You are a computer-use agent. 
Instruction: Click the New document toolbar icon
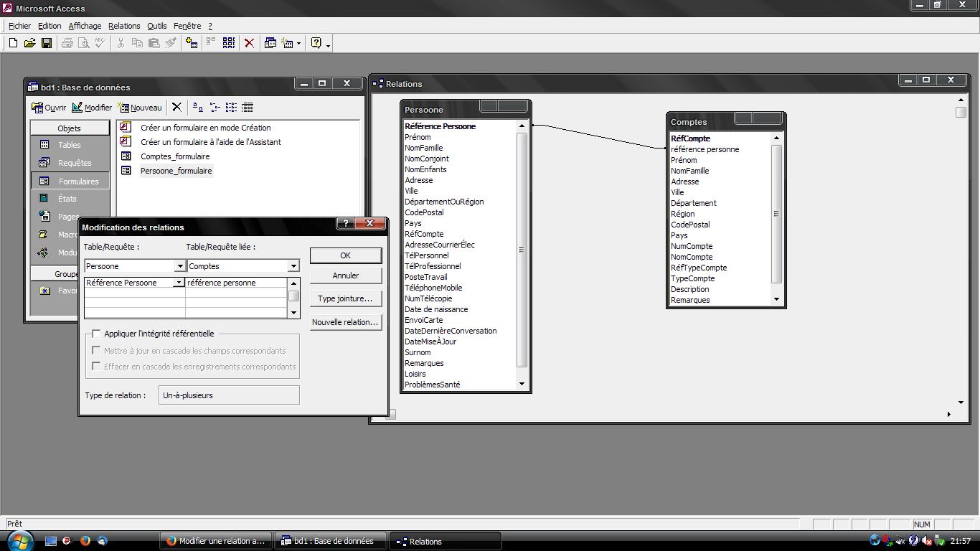tap(13, 43)
